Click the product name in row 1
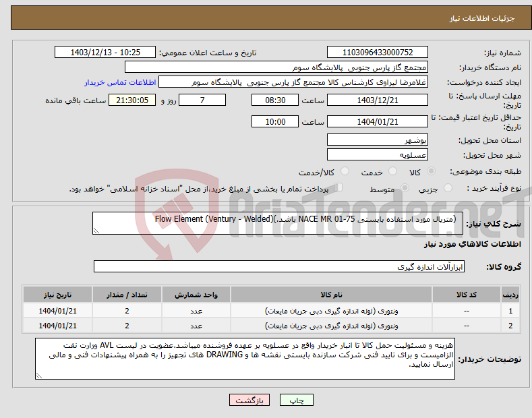Screen dimensions: 532x418 tap(332, 311)
